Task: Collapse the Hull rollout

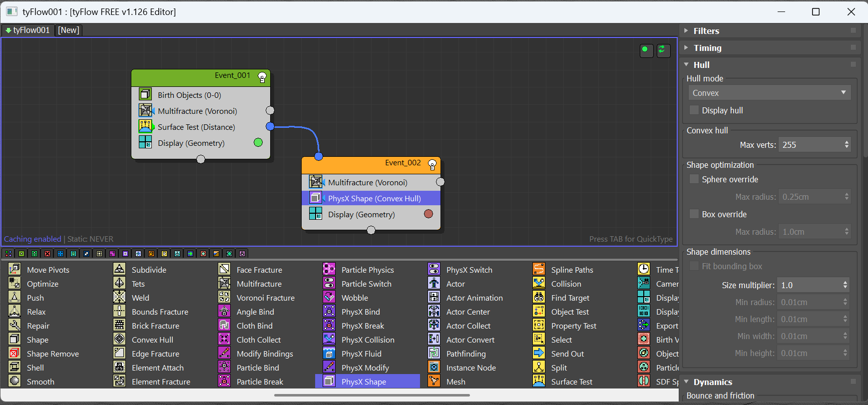Action: pos(687,65)
